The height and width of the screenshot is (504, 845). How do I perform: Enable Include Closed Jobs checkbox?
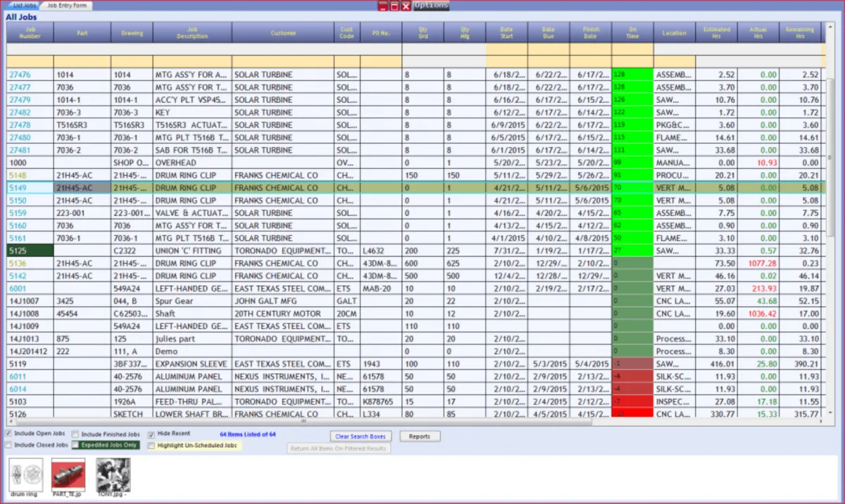[x=8, y=446]
